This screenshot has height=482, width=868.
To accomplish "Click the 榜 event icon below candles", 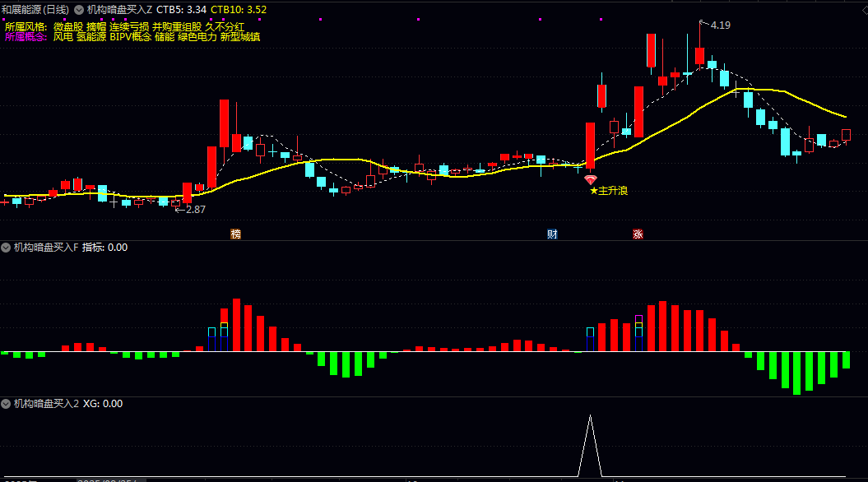I will (236, 234).
